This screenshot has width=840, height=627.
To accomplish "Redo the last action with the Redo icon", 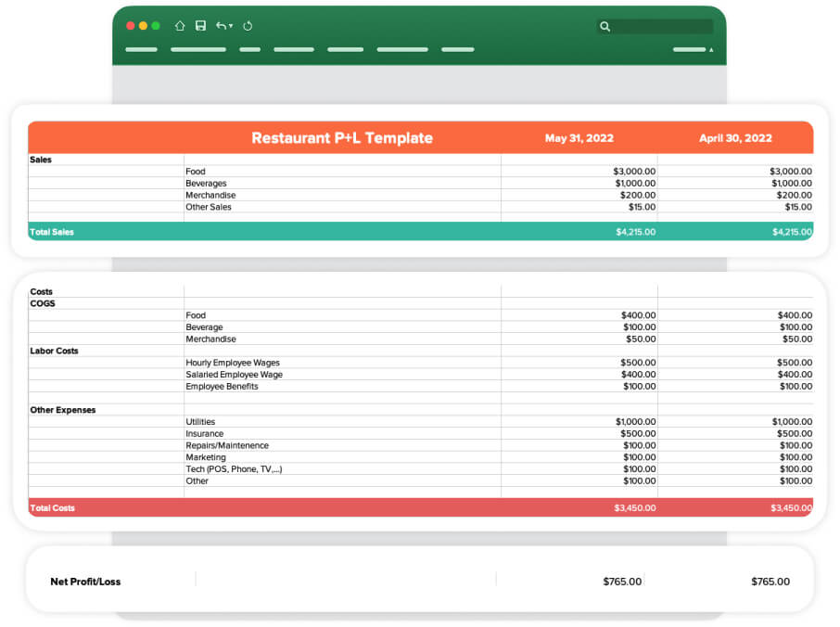I will pos(248,26).
